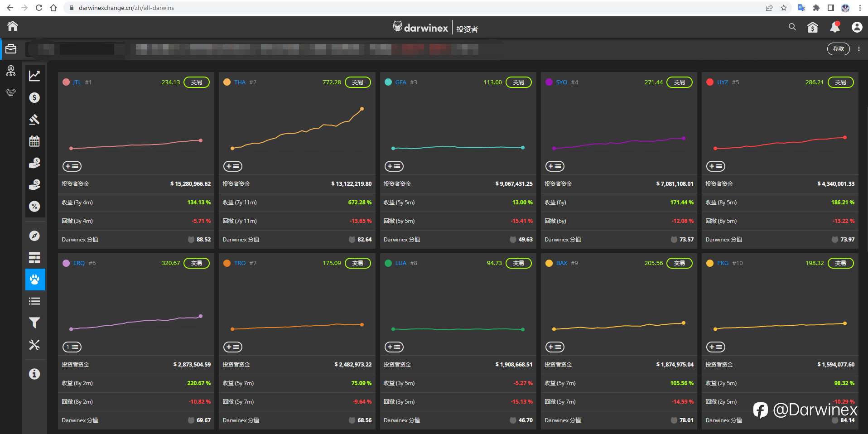Open the user account profile icon
The height and width of the screenshot is (434, 868).
coord(857,27)
